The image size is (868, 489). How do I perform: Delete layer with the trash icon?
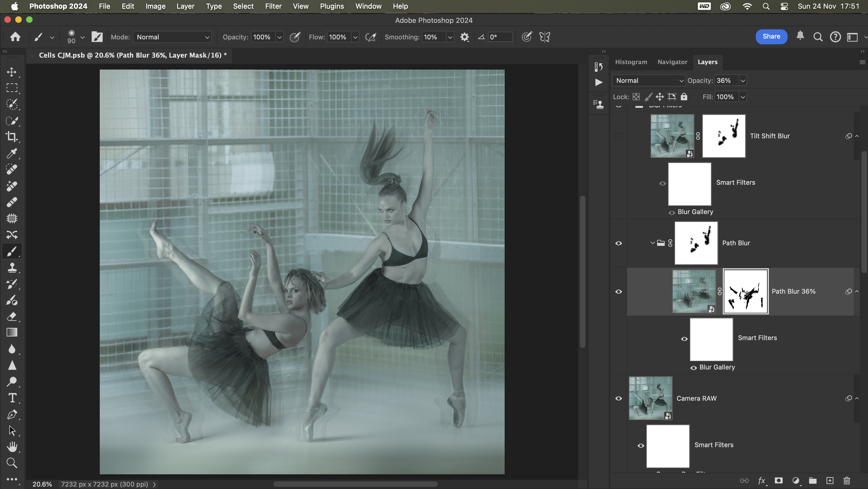tap(847, 481)
